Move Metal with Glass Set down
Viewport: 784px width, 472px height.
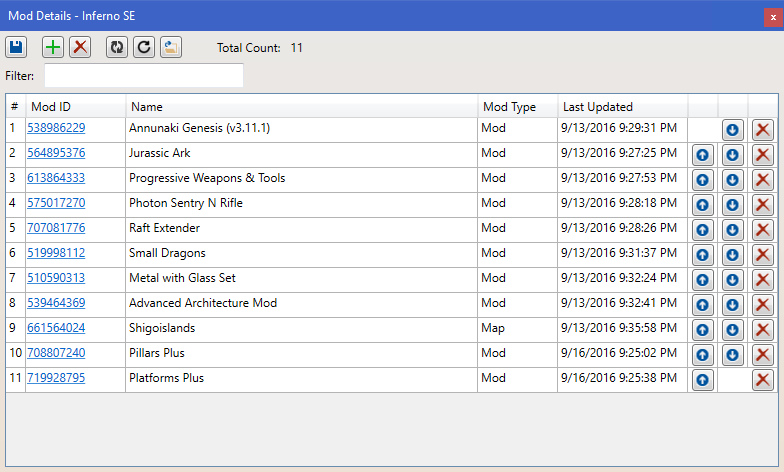point(732,280)
